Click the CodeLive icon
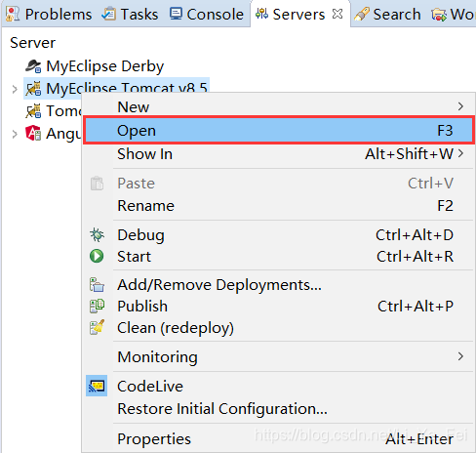This screenshot has height=453, width=476. [x=97, y=386]
